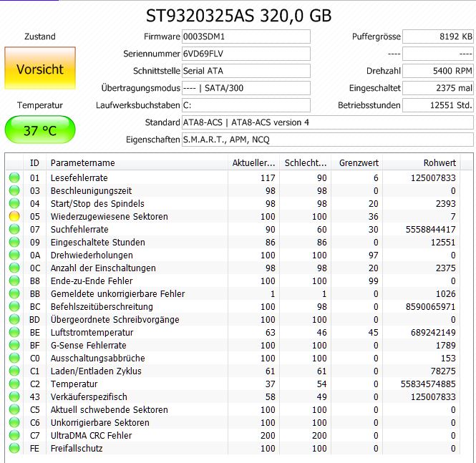Click the status icon of UltraDMA CRC Fehler

pyautogui.click(x=14, y=436)
